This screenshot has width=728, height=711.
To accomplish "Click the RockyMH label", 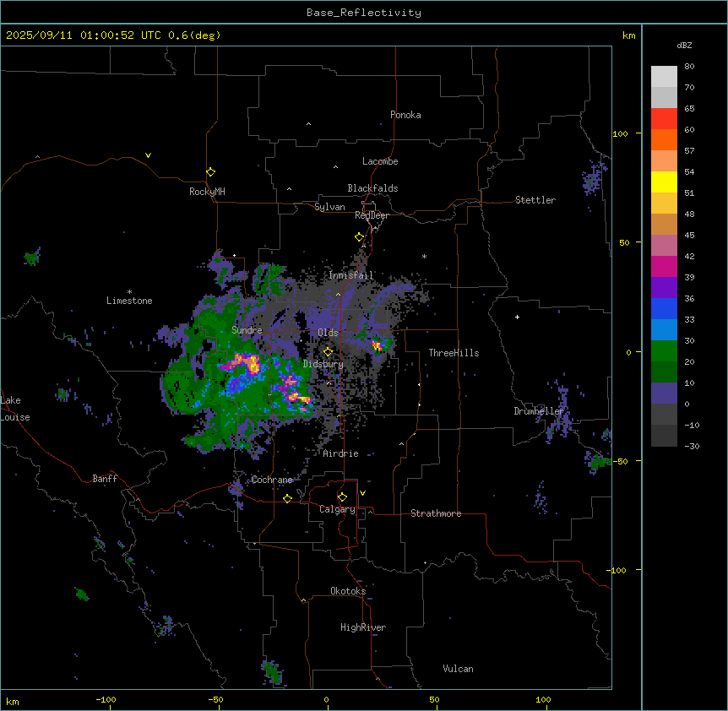I will (x=207, y=192).
